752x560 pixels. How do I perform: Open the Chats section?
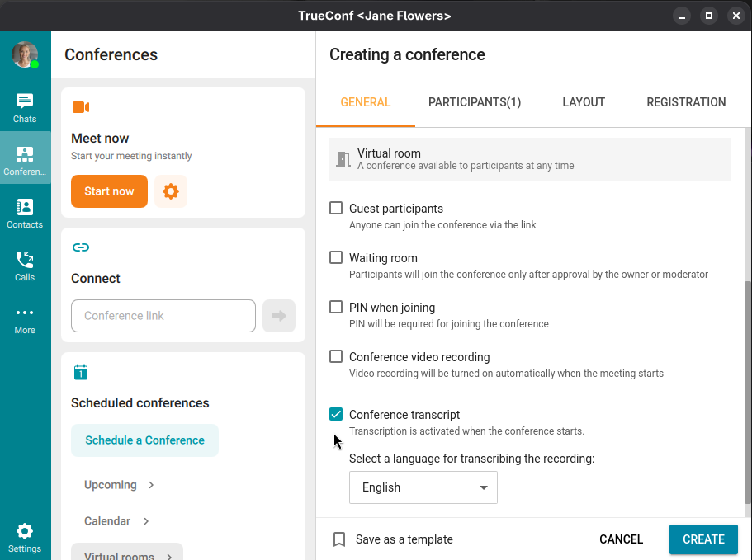click(25, 108)
